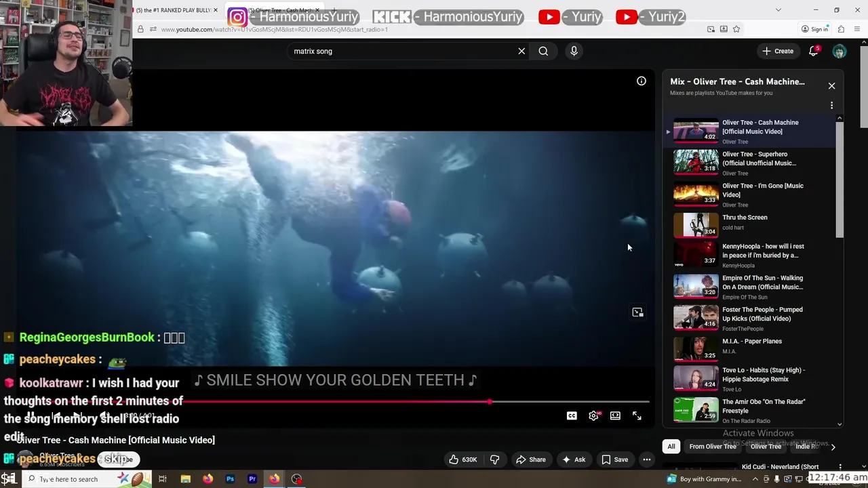Screen dimensions: 868x488
Task: Open the Ask AI button
Action: [573, 460]
